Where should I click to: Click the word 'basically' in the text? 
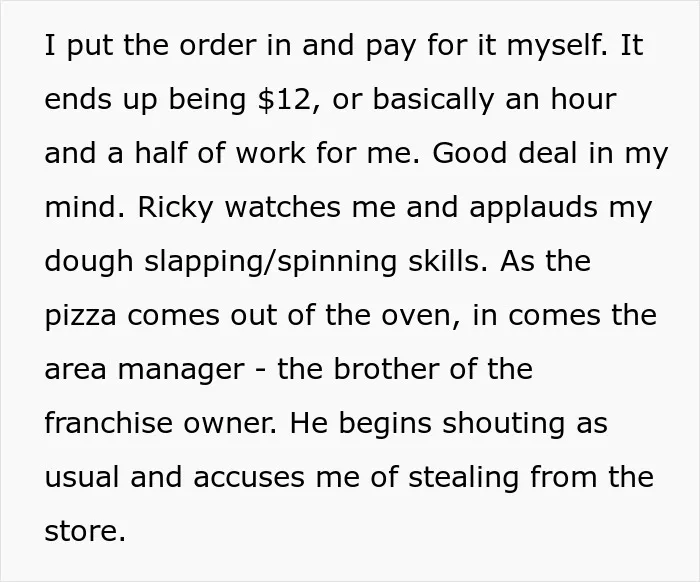433,100
